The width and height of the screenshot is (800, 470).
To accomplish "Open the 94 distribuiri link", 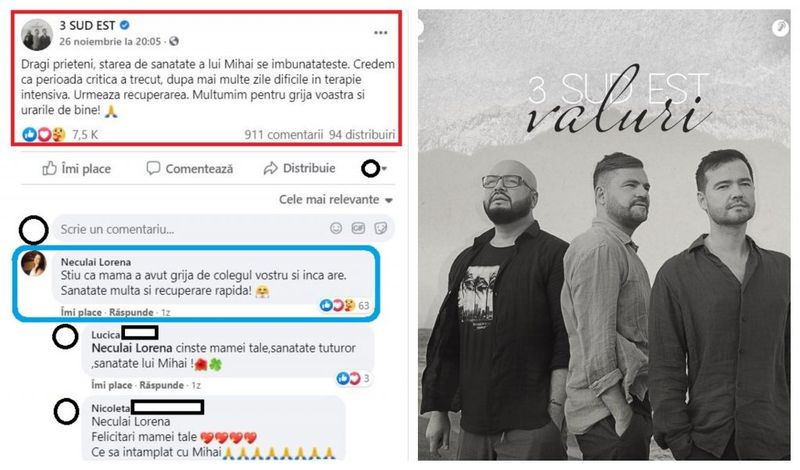I will [x=362, y=135].
